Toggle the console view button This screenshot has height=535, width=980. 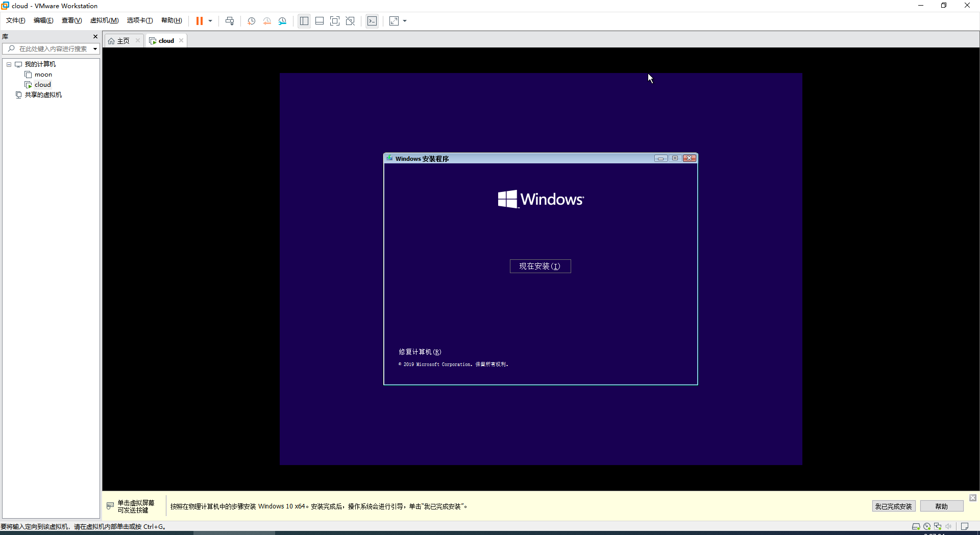pos(372,21)
